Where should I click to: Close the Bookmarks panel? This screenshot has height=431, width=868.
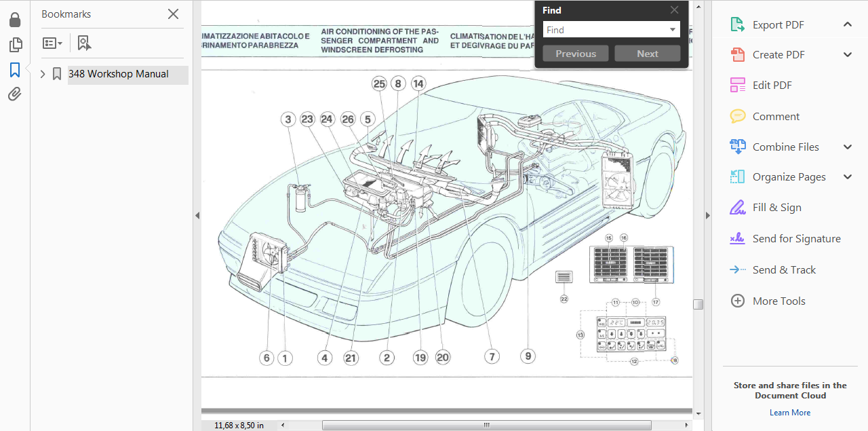coord(173,14)
